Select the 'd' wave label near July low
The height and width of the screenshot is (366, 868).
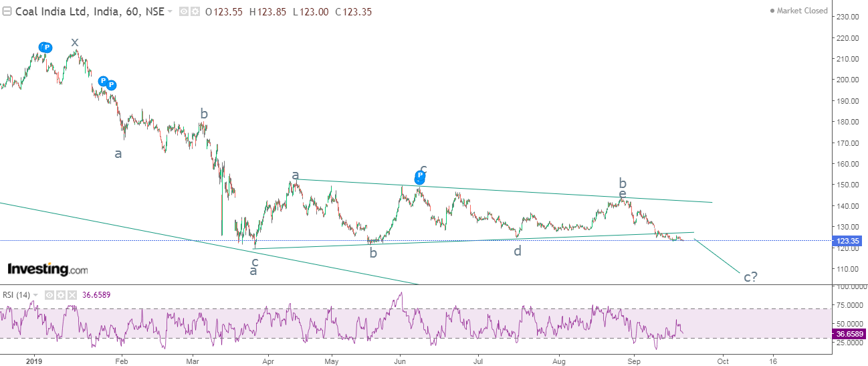[518, 251]
